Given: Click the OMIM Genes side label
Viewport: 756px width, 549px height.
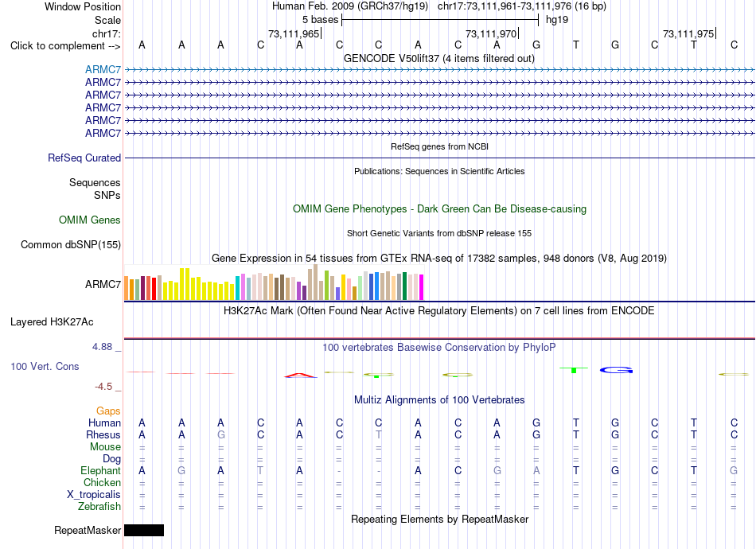Looking at the screenshot, I should tap(90, 220).
